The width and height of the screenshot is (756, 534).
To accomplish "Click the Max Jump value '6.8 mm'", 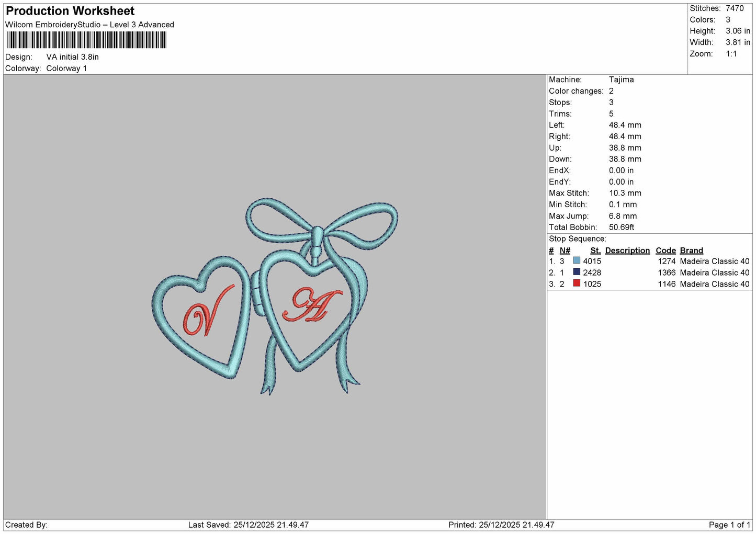I will pos(623,216).
